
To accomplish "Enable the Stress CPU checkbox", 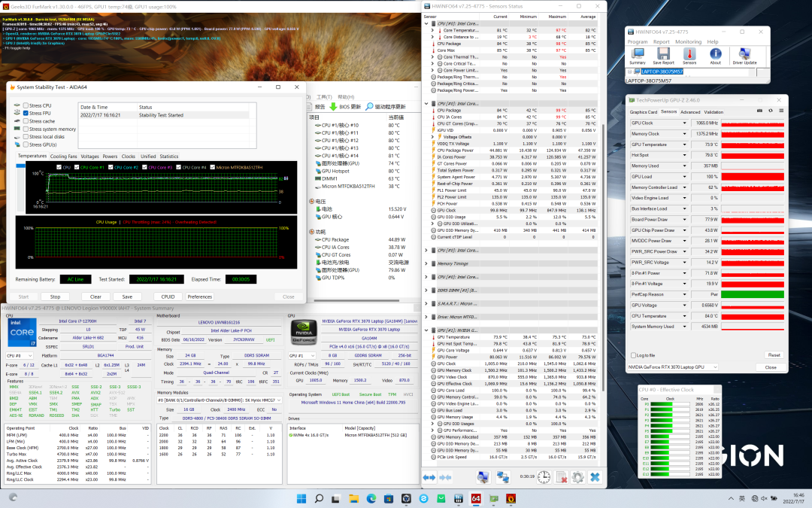I will 27,105.
